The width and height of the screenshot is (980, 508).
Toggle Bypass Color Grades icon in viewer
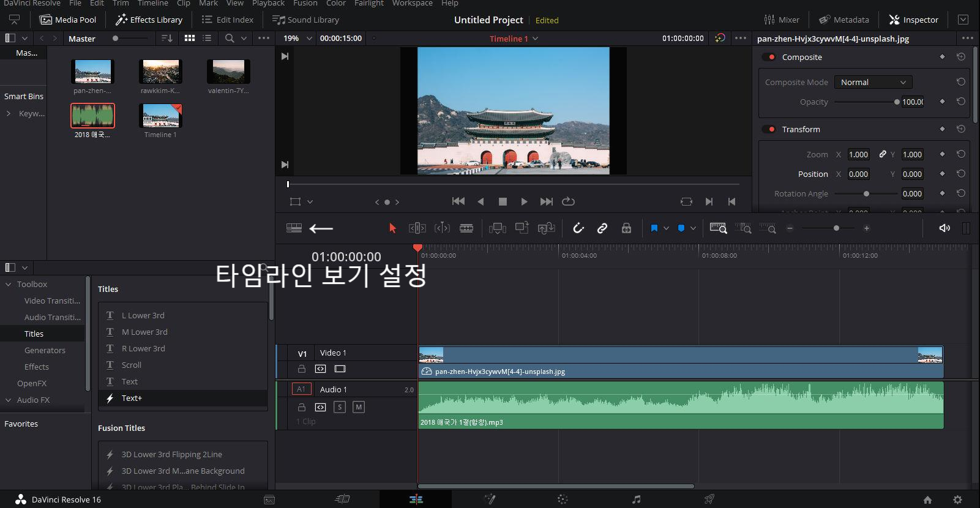point(720,38)
